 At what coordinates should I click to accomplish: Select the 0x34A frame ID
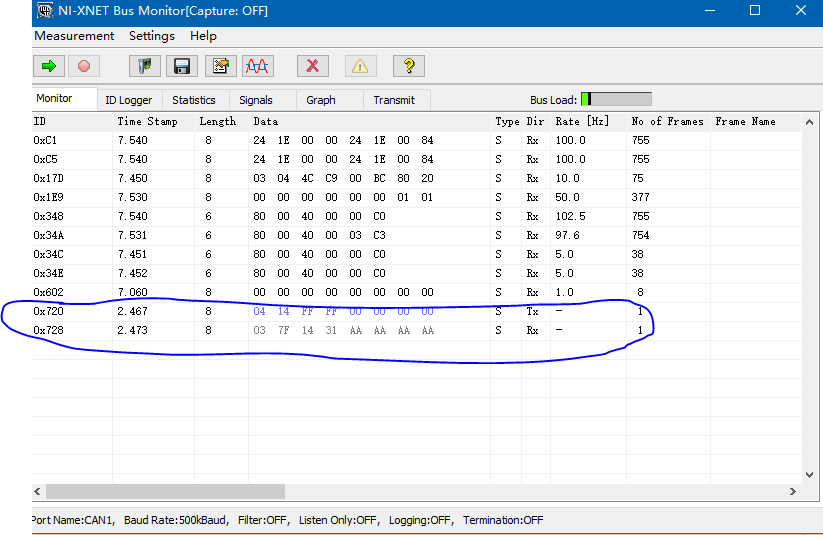click(x=48, y=235)
